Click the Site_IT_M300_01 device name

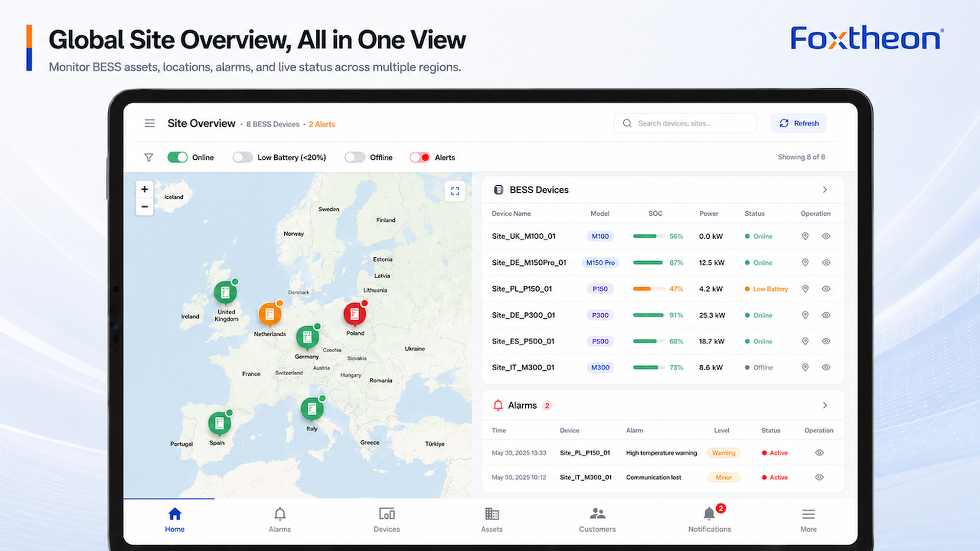(523, 367)
